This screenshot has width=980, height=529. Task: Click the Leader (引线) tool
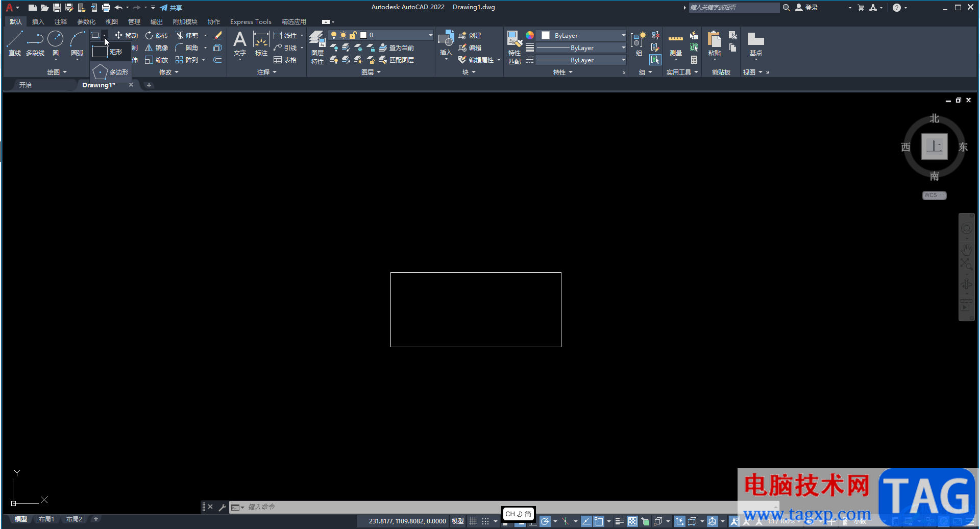[x=285, y=47]
